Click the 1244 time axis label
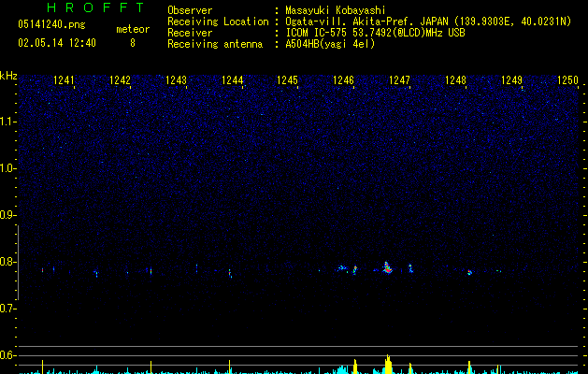 [232, 80]
